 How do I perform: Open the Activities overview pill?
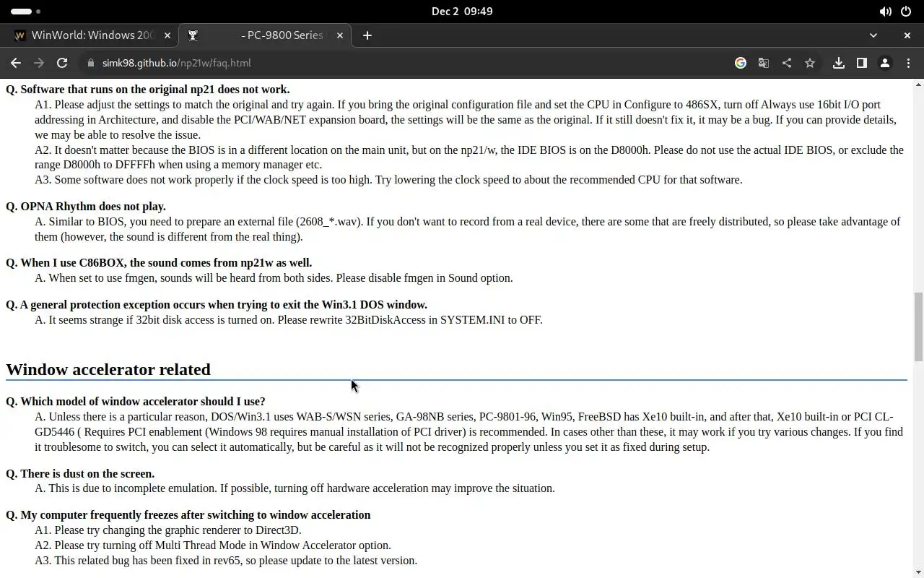click(26, 12)
